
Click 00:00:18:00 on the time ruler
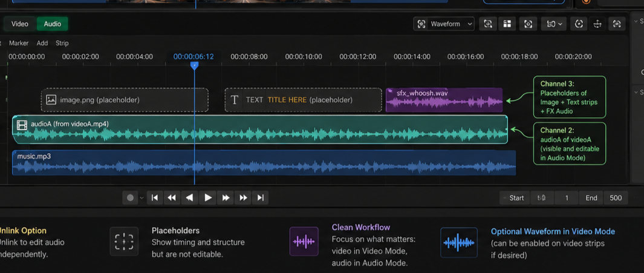pyautogui.click(x=519, y=57)
